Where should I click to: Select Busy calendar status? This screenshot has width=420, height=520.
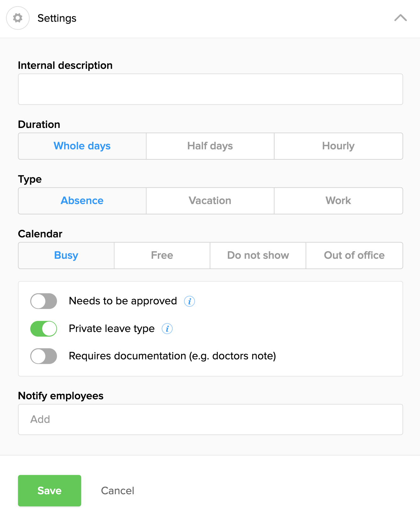pos(66,256)
